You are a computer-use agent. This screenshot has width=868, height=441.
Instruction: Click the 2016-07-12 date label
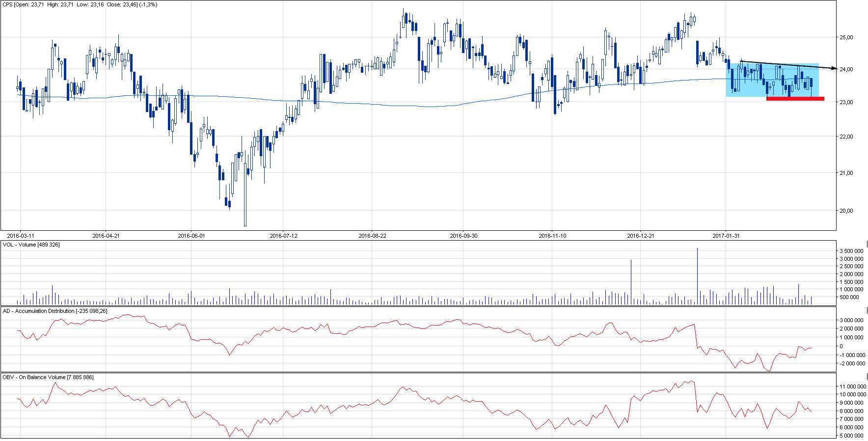tap(283, 236)
